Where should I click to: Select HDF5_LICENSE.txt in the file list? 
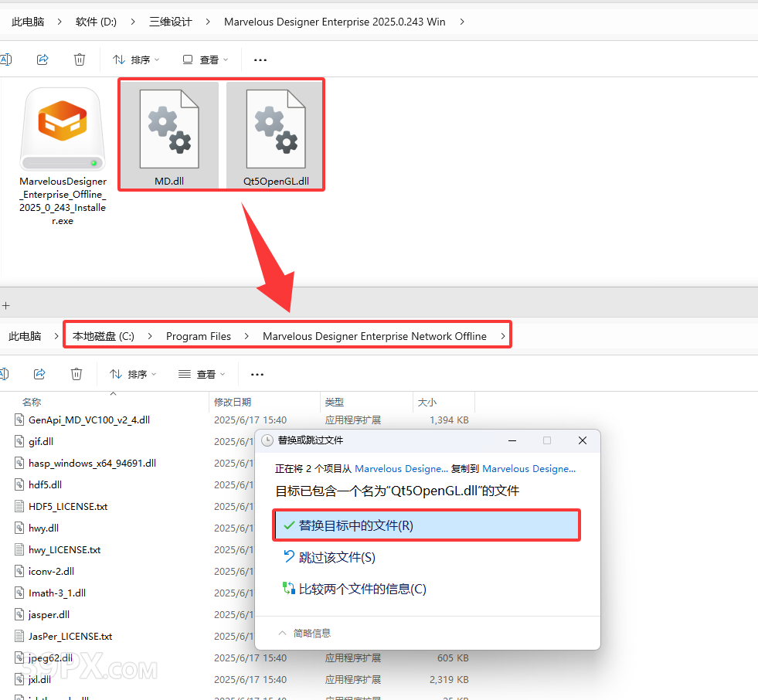click(x=68, y=507)
